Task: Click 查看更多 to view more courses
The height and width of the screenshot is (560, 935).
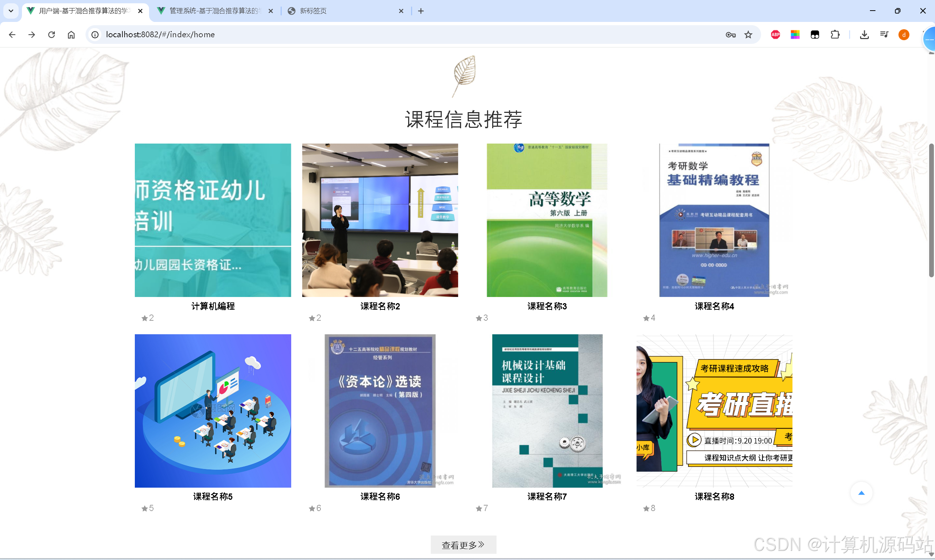Action: click(x=463, y=545)
